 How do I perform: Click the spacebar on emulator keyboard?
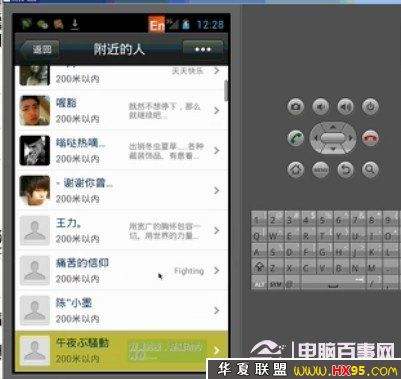pyautogui.click(x=333, y=283)
